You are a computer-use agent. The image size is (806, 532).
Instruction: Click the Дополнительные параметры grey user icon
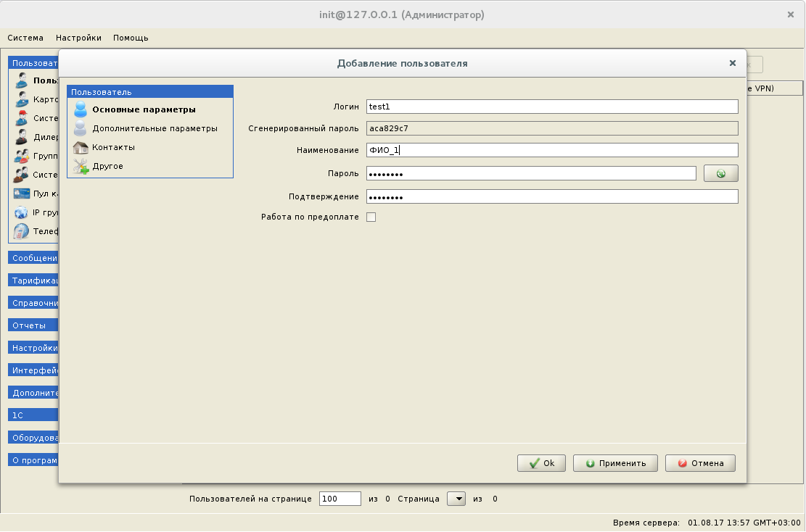(x=81, y=128)
